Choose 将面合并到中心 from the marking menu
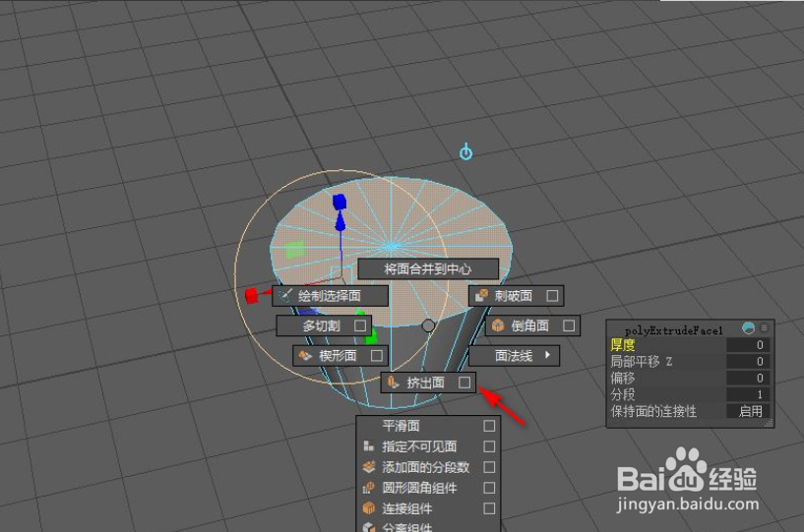The height and width of the screenshot is (532, 804). coord(428,269)
